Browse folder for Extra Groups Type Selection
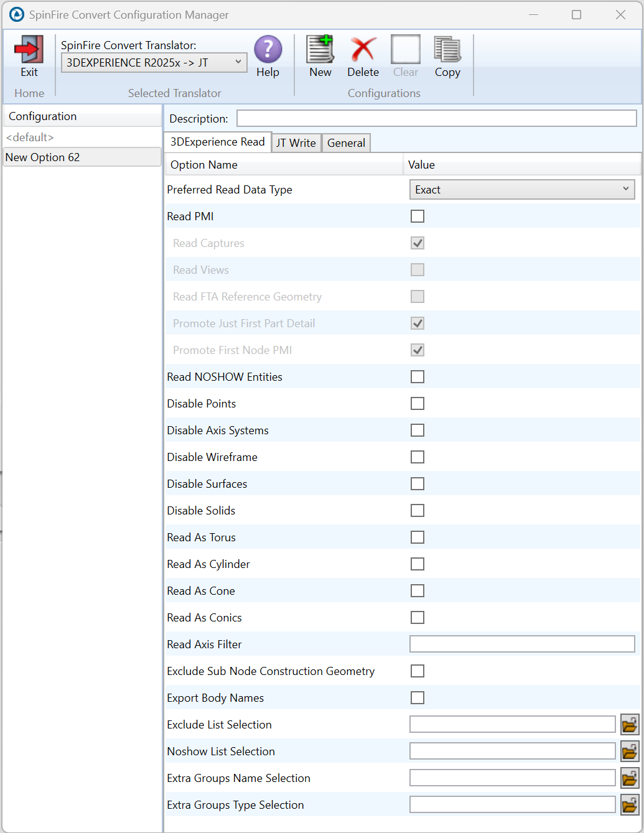Screen dimensions: 644x833 point(630,805)
